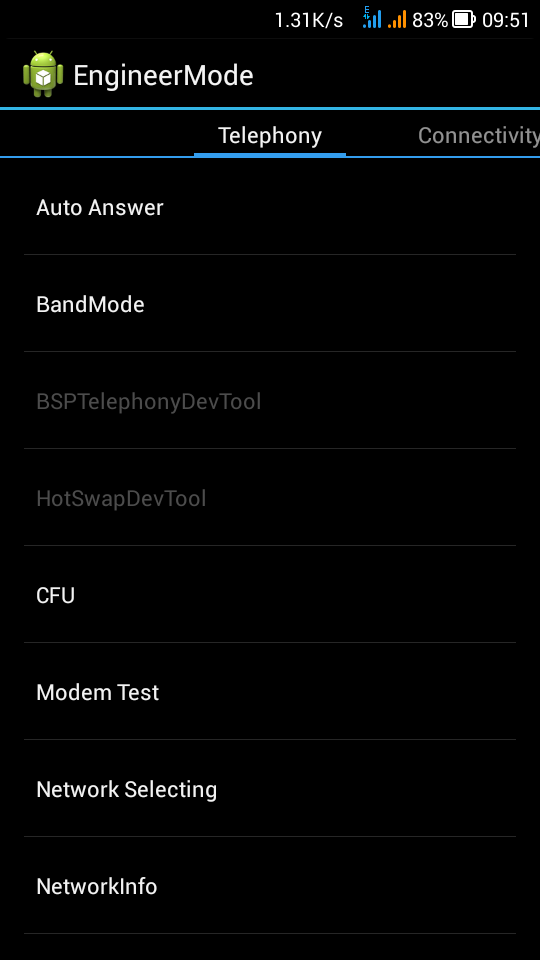Open the Network Selecting option
This screenshot has width=540, height=960.
(270, 789)
